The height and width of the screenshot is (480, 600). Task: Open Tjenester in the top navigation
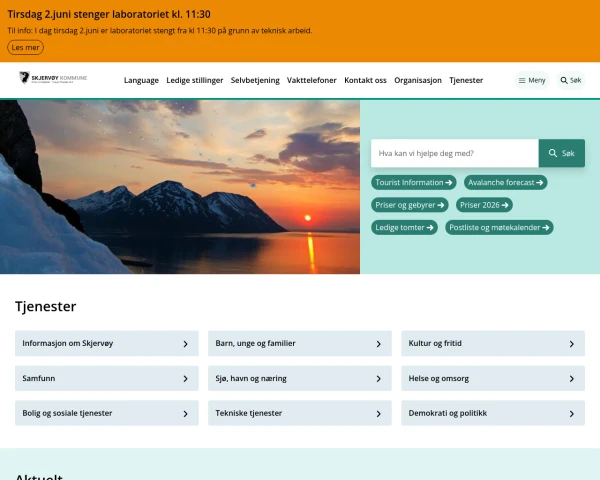tap(466, 80)
